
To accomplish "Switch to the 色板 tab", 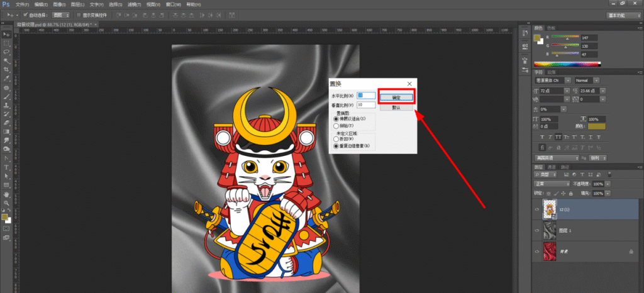I will click(551, 28).
